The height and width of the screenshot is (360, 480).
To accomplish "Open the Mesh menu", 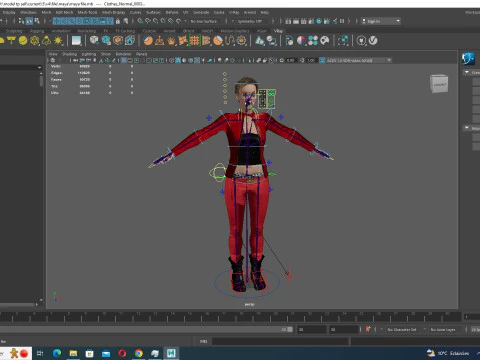I will click(x=46, y=12).
